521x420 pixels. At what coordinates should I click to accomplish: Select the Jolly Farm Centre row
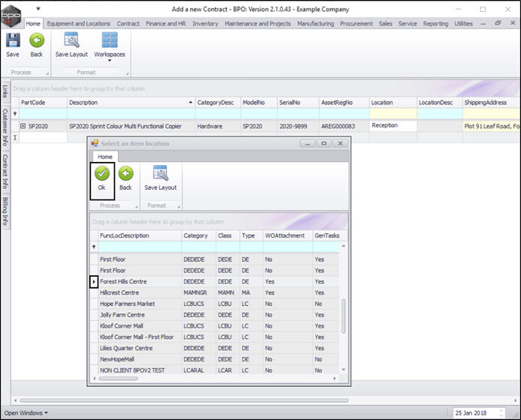[x=214, y=315]
